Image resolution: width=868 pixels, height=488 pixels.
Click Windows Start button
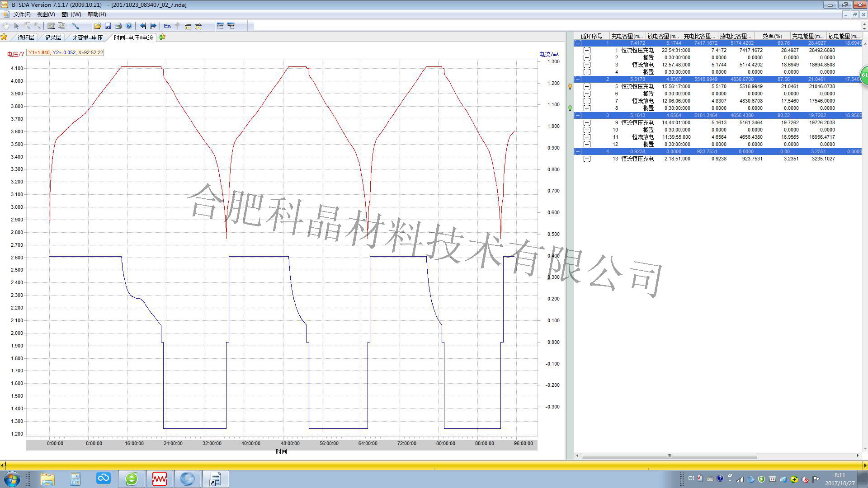12,479
